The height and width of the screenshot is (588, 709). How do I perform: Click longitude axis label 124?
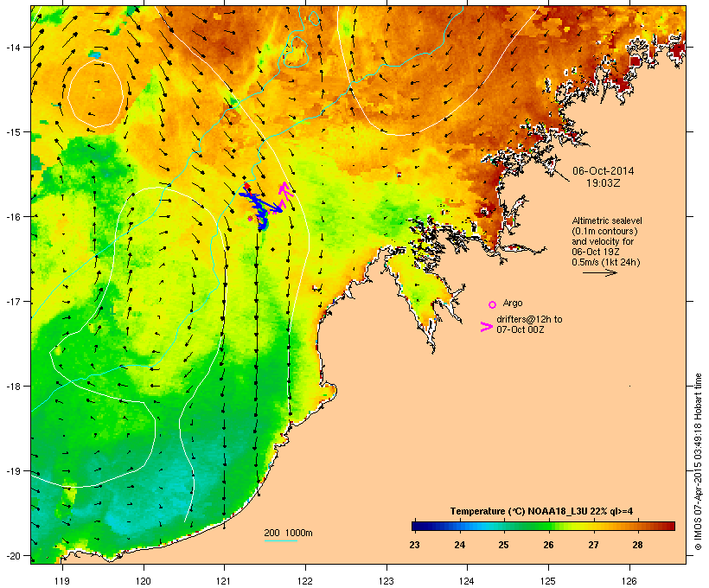pos(467,581)
